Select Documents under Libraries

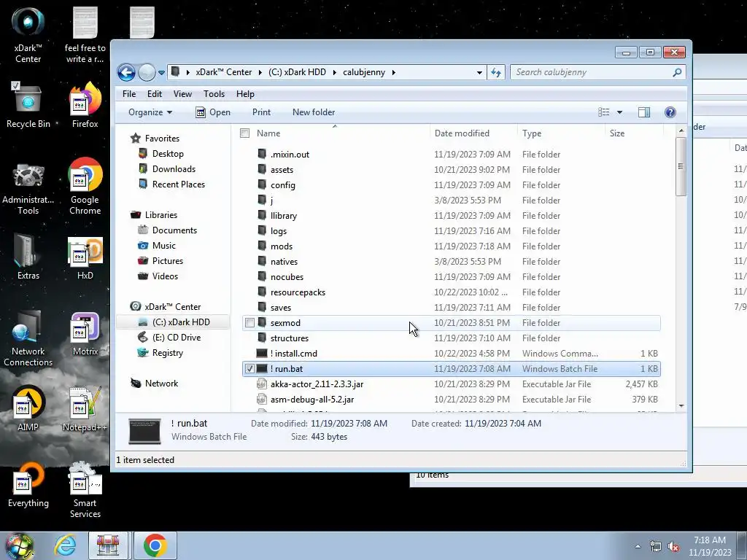pos(167,230)
